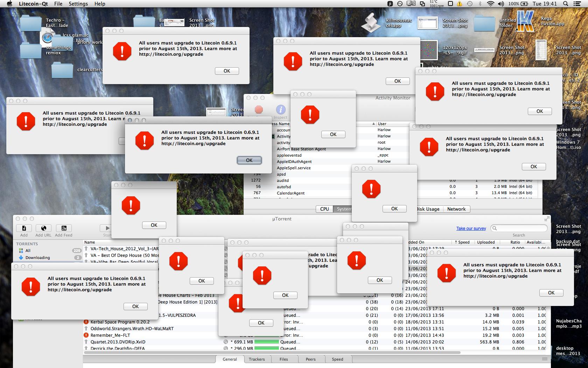Select the untitled folder on desktop

point(484,23)
